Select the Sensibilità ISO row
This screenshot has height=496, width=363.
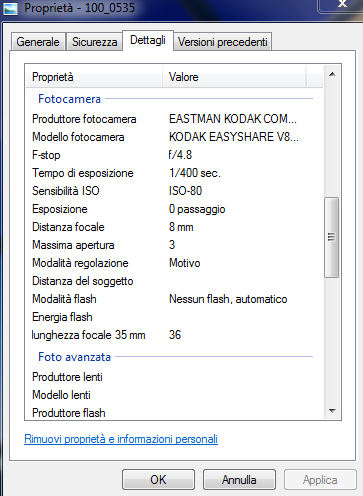coord(174,191)
